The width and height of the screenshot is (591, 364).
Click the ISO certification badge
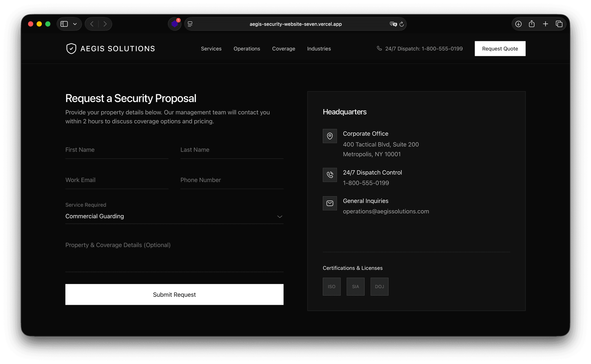point(331,286)
